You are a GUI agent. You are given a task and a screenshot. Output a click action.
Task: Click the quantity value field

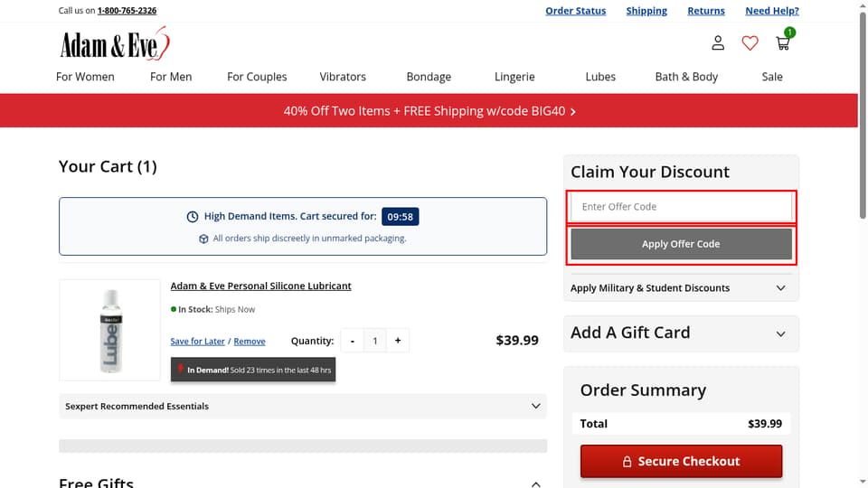point(374,341)
